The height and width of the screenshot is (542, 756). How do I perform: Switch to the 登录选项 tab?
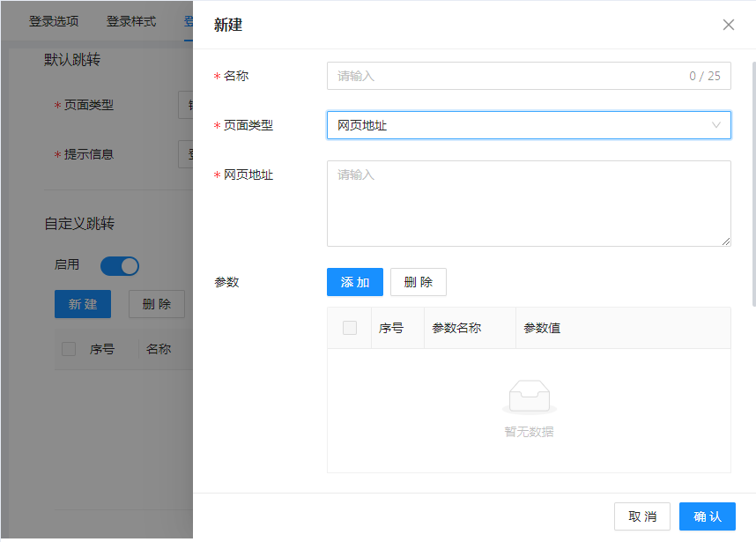(54, 21)
